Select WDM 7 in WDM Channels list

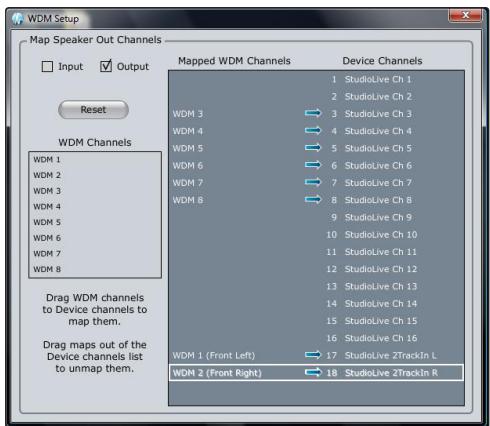(x=95, y=254)
